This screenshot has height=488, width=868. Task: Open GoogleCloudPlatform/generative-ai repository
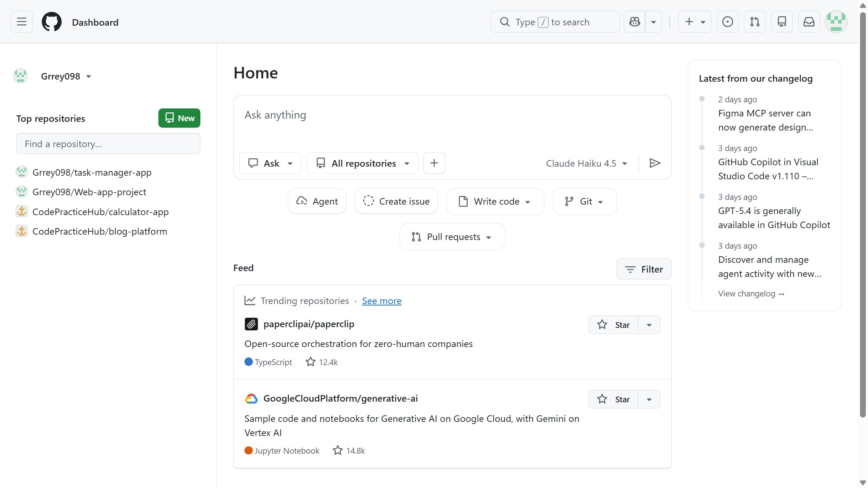340,398
